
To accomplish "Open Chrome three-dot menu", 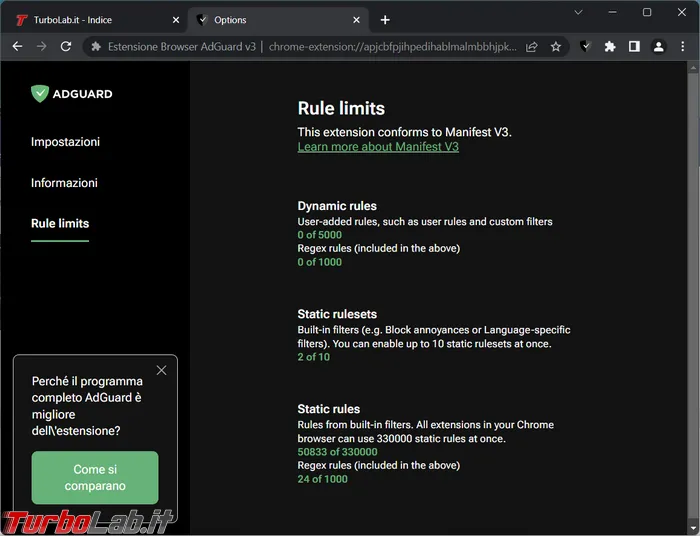I will [x=683, y=46].
